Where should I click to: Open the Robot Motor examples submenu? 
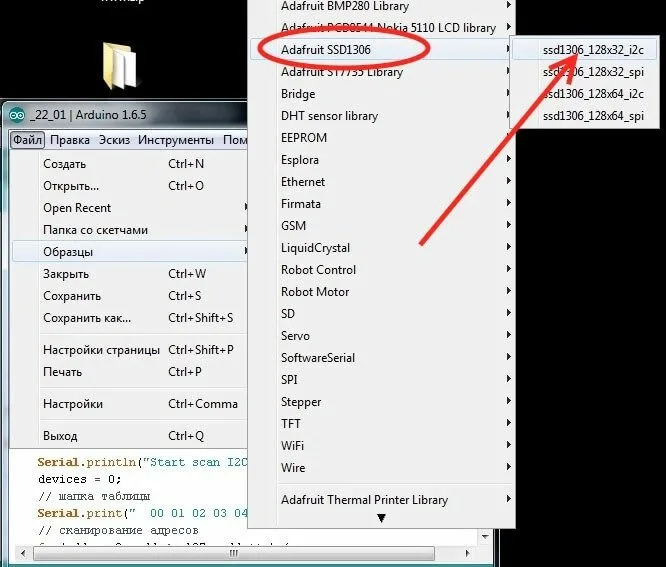coord(382,292)
